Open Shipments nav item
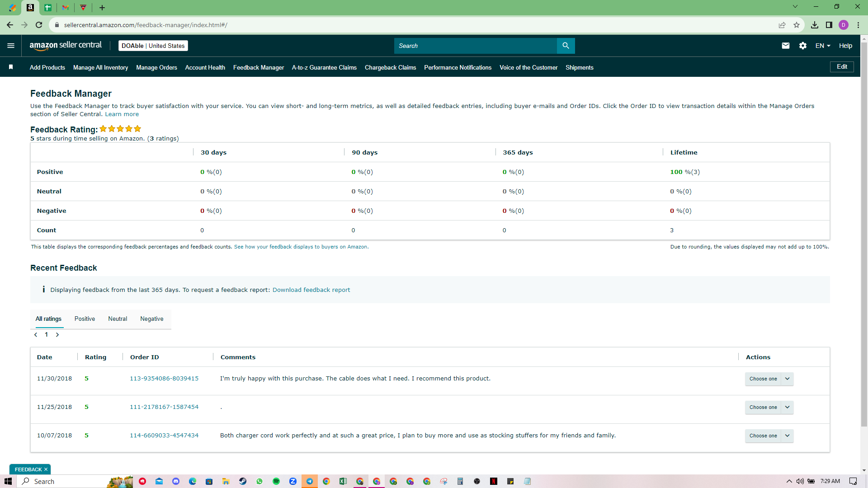Image resolution: width=868 pixels, height=488 pixels. (579, 67)
